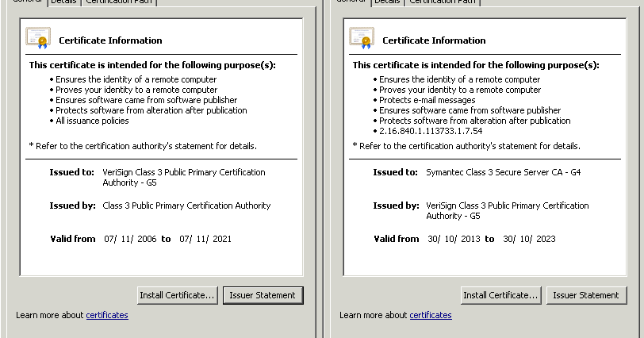Open certificates link in left window
Screen dimensions: 644x338
click(107, 315)
